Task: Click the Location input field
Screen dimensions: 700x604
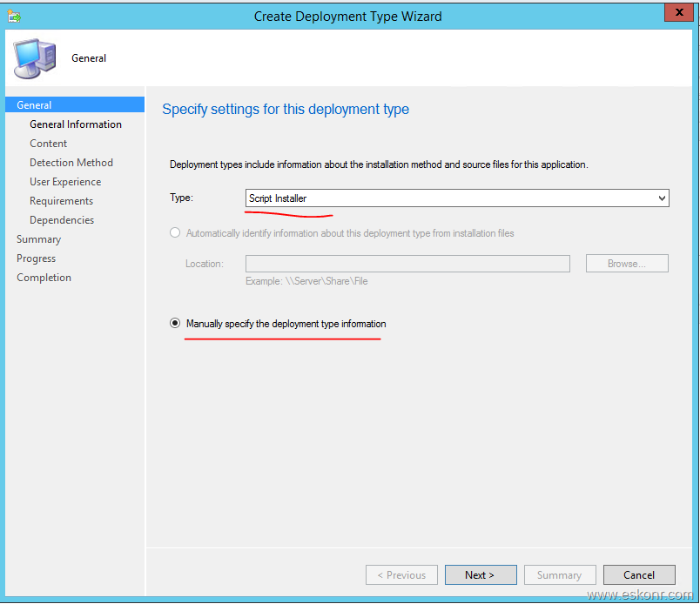Action: (x=407, y=264)
